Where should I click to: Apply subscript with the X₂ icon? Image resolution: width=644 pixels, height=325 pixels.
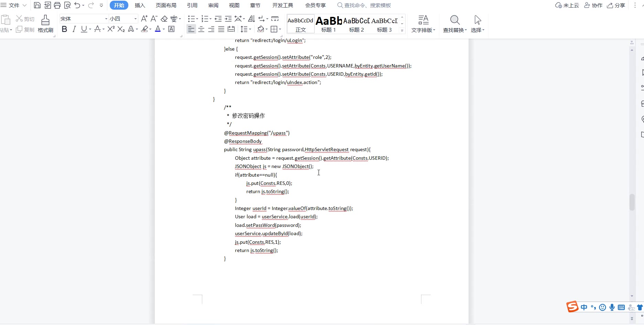pyautogui.click(x=121, y=29)
